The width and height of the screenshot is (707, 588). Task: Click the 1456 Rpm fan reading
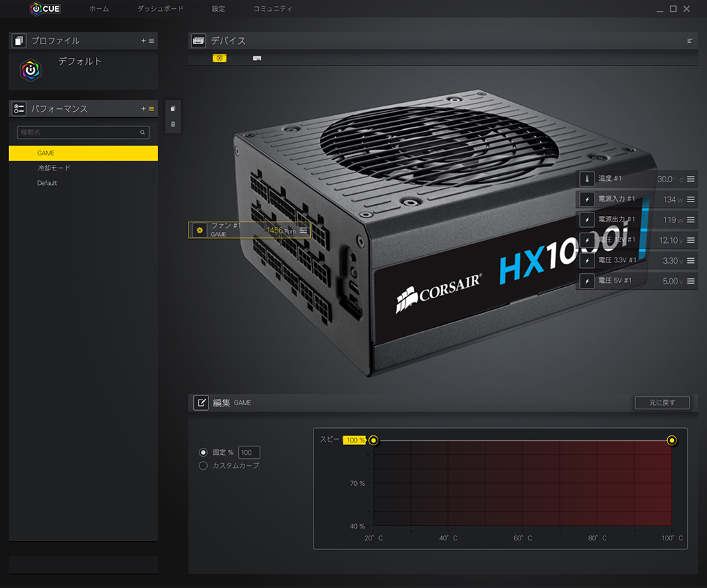coord(281,231)
